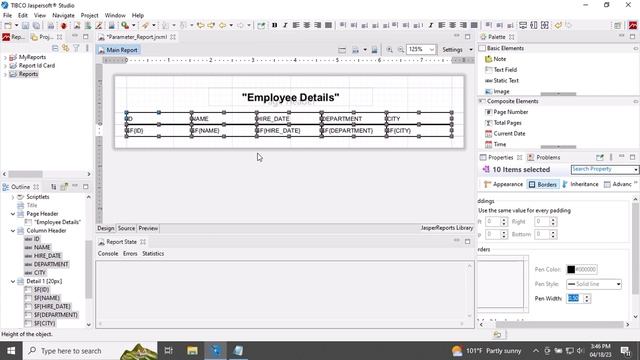The width and height of the screenshot is (640, 360).
Task: Select Image element from the Palette
Action: [497, 91]
